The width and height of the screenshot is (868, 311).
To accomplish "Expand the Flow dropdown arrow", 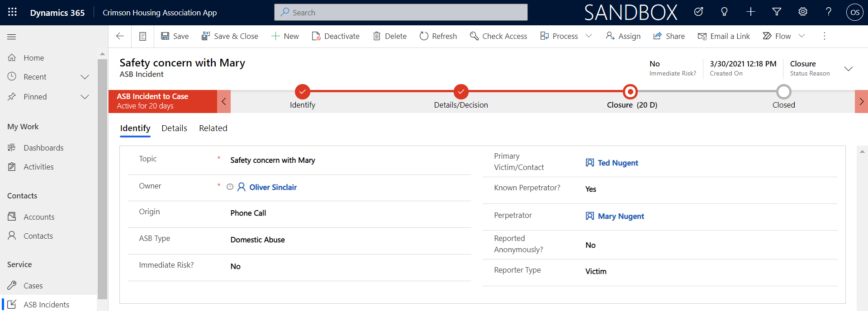I will 802,36.
